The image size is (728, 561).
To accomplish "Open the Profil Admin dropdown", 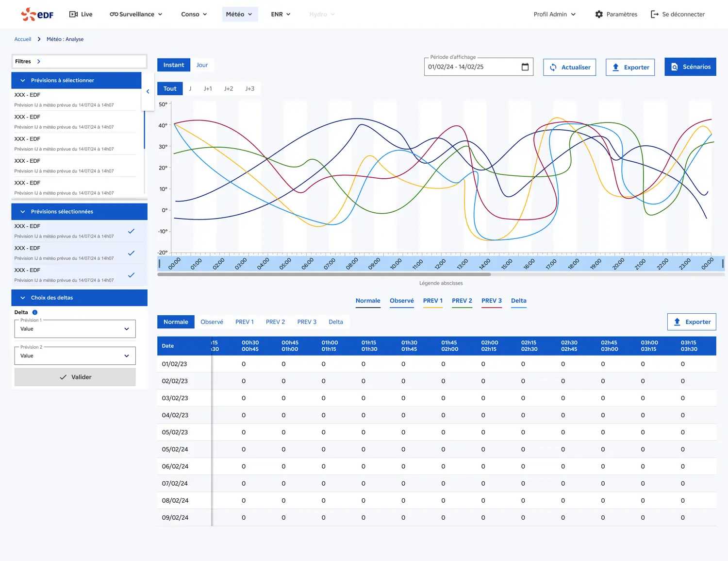I will tap(555, 15).
